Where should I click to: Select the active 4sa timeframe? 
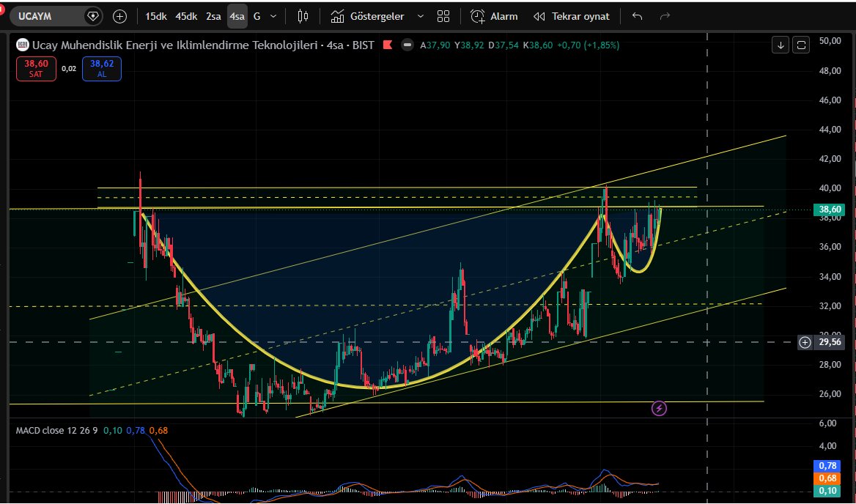[x=237, y=16]
